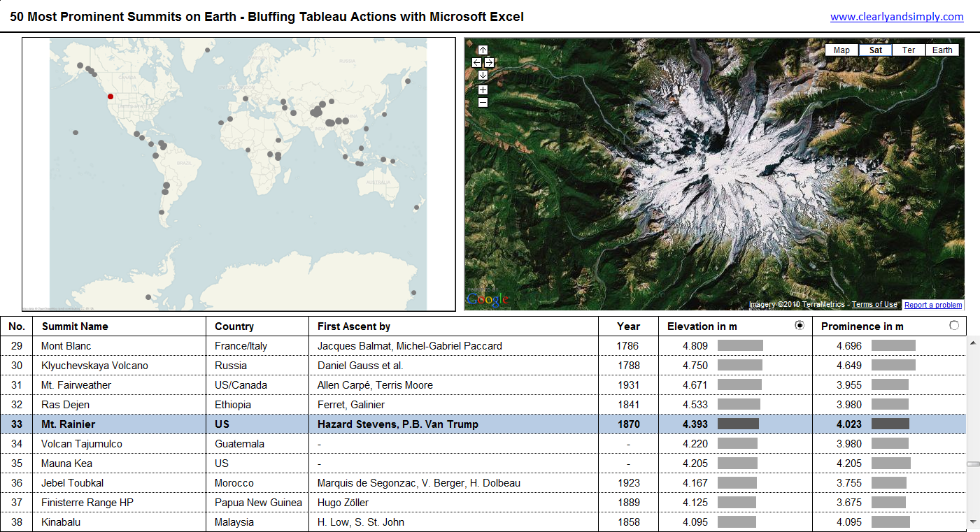Viewport: 980px width, 532px height.
Task: Click the Country column header
Action: (x=234, y=326)
